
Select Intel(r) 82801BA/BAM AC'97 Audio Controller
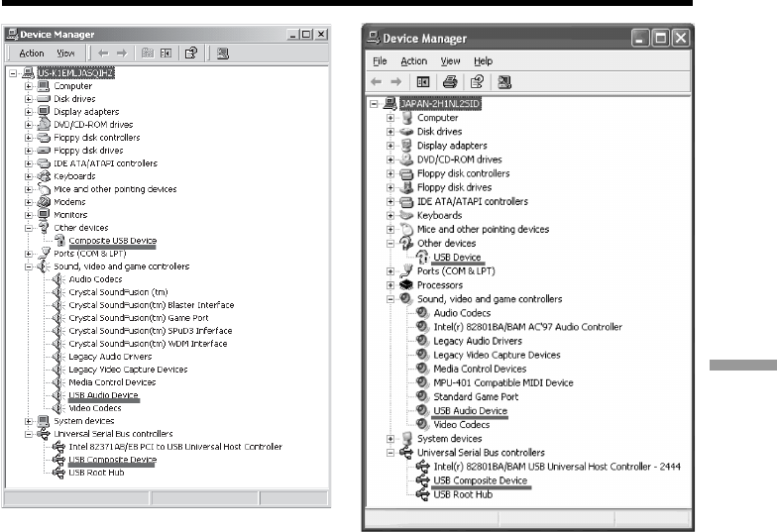(x=527, y=327)
